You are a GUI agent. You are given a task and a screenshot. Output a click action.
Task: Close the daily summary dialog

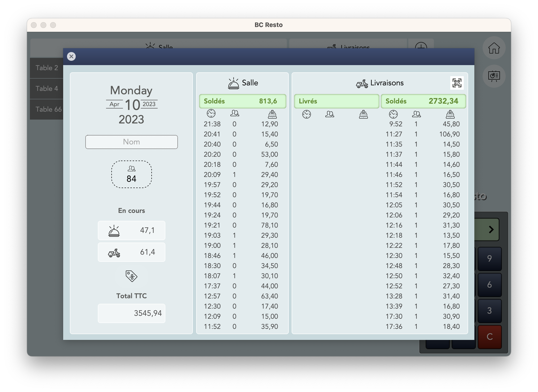tap(71, 56)
